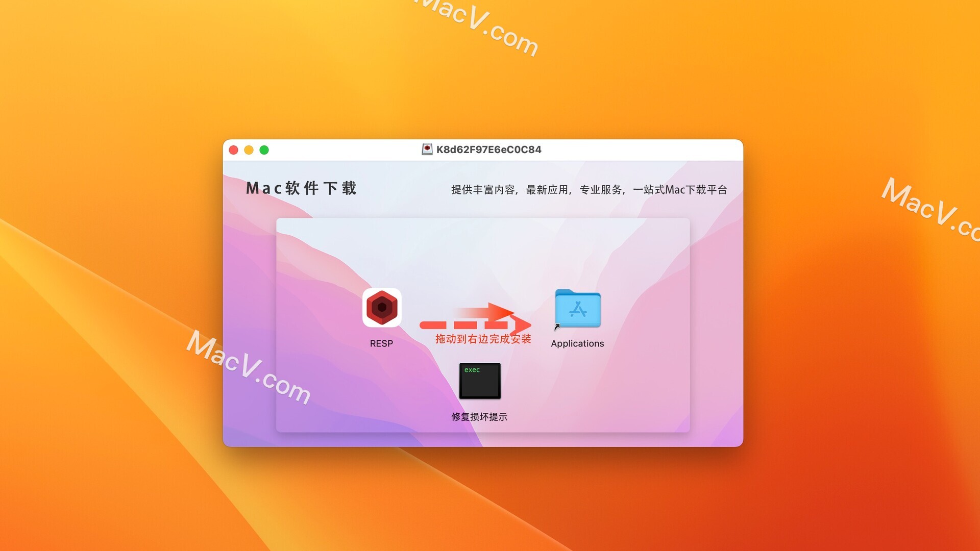Click the green maximize button
The image size is (980, 551).
266,148
